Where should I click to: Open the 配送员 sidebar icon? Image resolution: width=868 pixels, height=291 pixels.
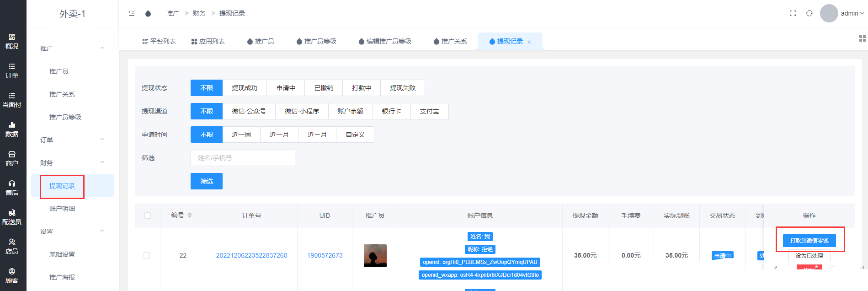pos(12,217)
